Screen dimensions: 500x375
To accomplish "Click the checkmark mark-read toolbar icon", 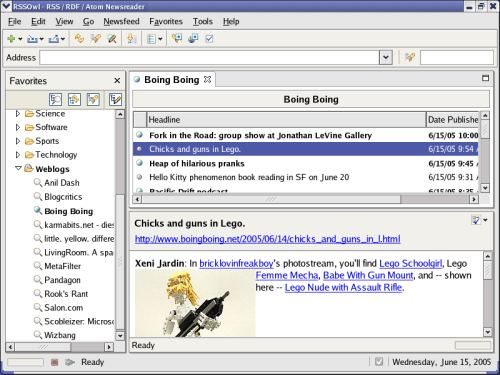I will point(209,39).
